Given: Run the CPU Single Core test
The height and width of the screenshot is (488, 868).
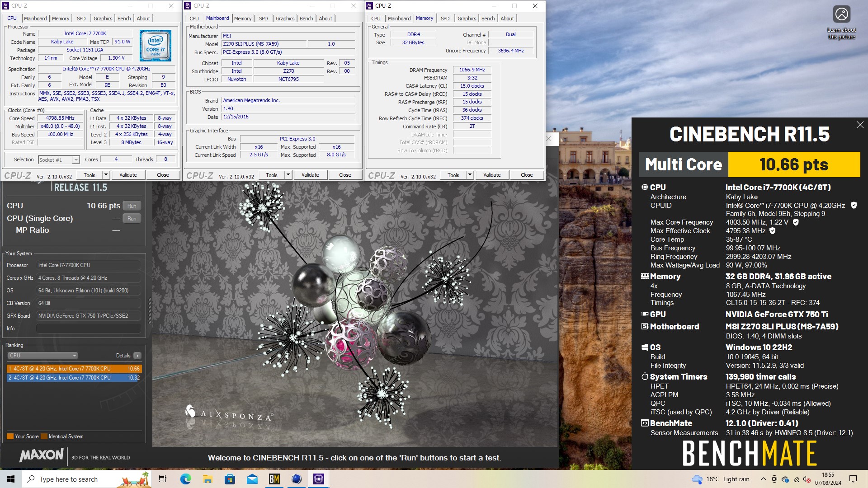Looking at the screenshot, I should coord(132,218).
